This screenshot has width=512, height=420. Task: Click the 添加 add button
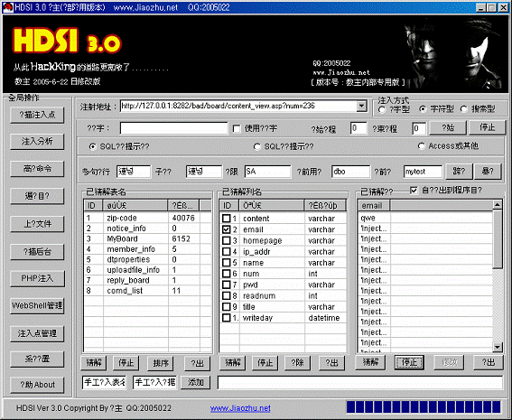pos(196,382)
